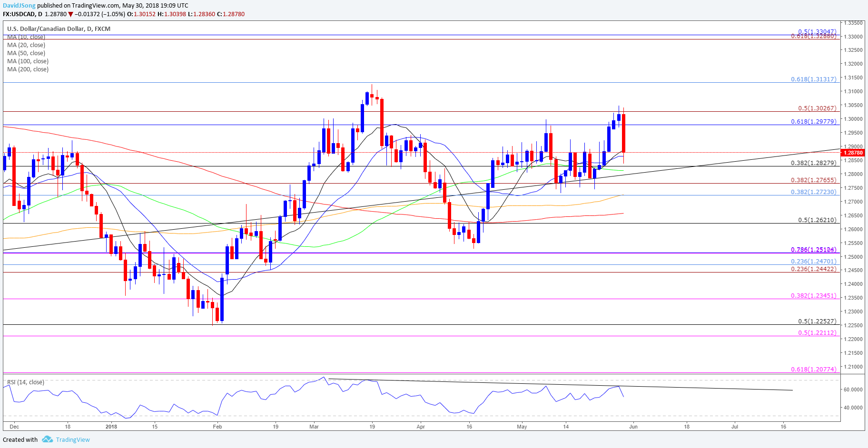
Task: Select the MA (20, close) indicator label
Action: [x=26, y=45]
